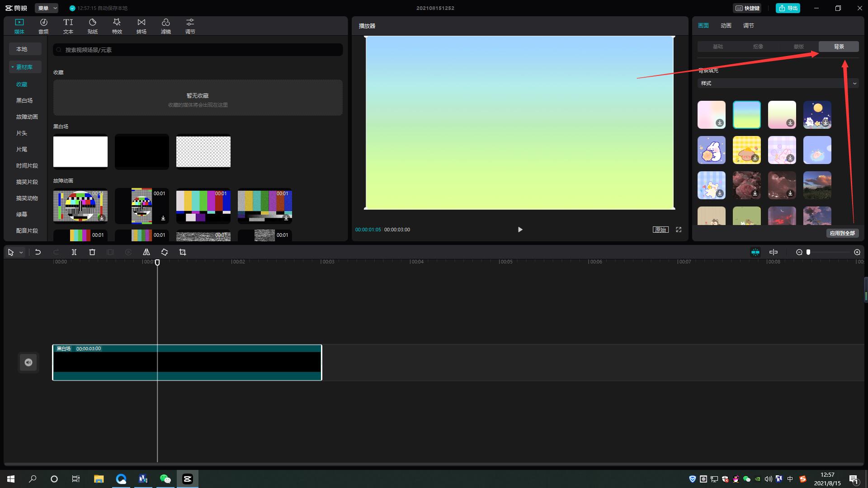Click the split clip tool icon

coord(74,252)
